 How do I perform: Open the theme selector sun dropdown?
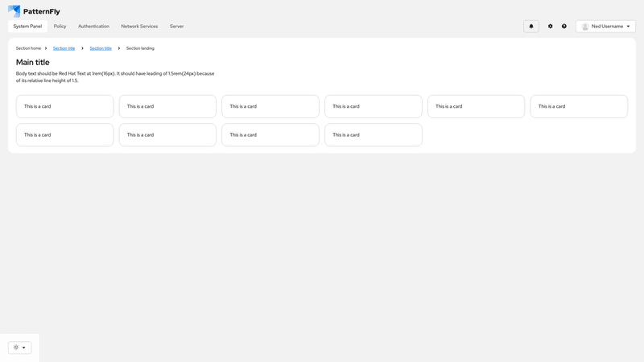19,348
